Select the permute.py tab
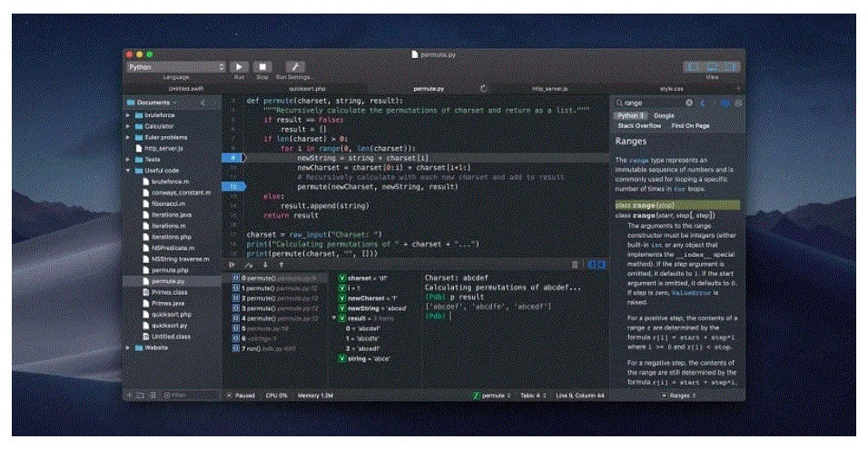The height and width of the screenshot is (449, 868). (x=429, y=89)
